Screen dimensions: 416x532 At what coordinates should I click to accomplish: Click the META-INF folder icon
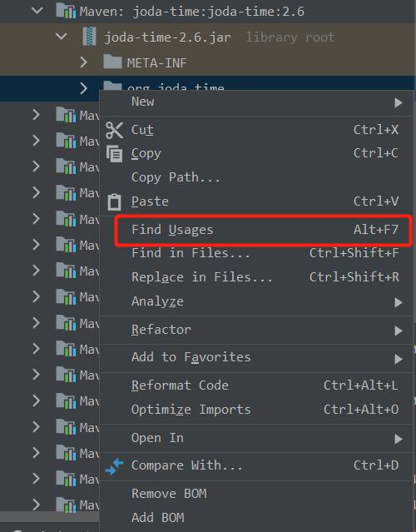coord(112,62)
